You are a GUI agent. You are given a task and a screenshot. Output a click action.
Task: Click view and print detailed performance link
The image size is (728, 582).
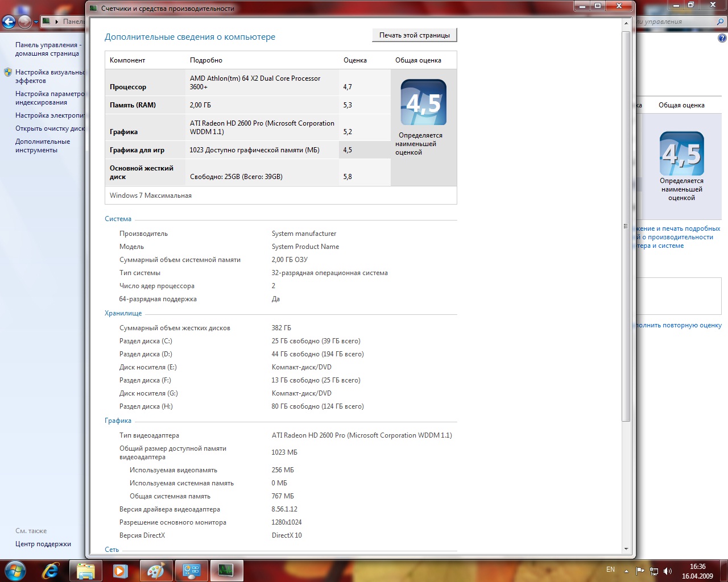678,237
